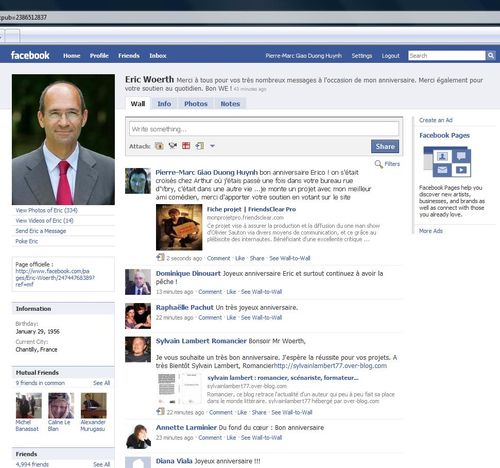Like Pierre-Marc's wall post
This screenshot has height=468, width=500.
point(240,258)
